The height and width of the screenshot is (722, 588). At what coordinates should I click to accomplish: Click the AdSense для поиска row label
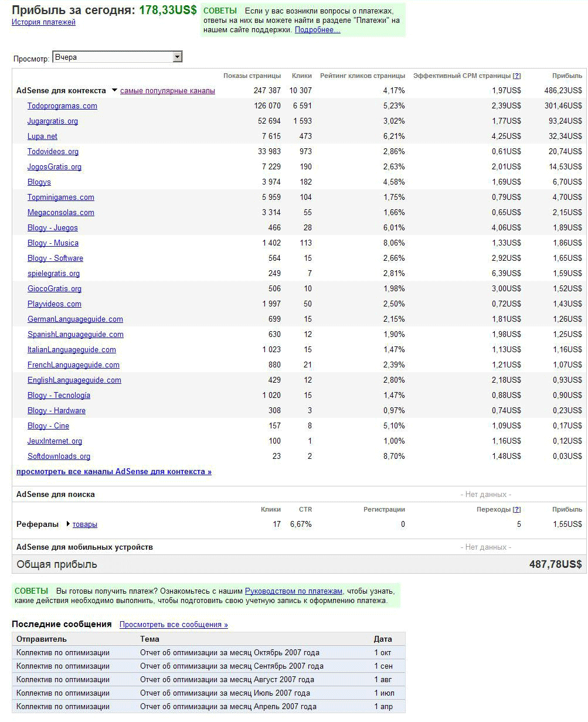click(x=56, y=495)
